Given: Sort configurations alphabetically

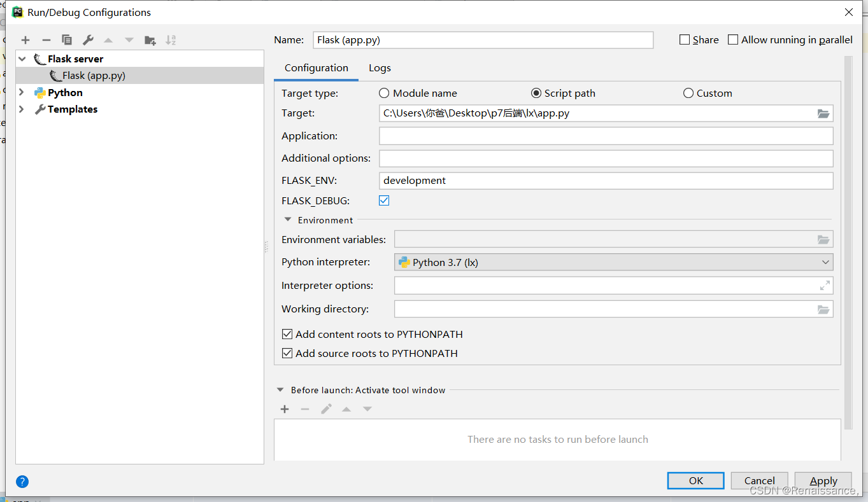Looking at the screenshot, I should click(x=171, y=40).
